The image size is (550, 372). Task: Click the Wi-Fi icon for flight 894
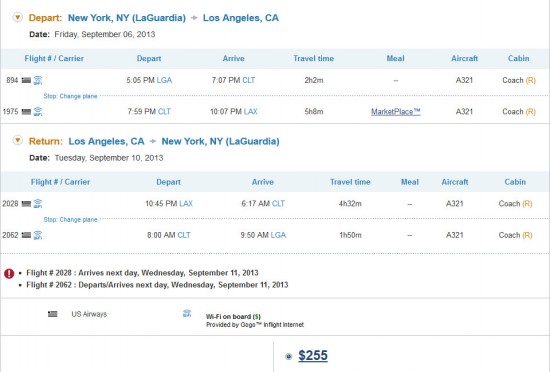point(38,80)
